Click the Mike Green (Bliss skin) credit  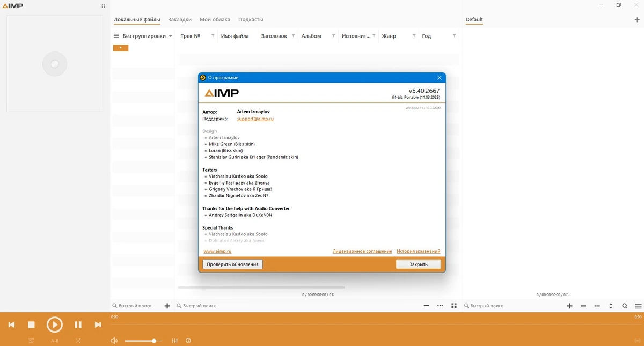(232, 144)
